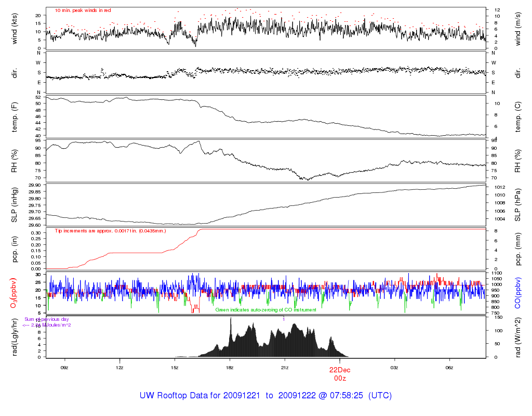Click the 'temp. (C)' right axis label
This screenshot has width=532, height=416.
(517, 117)
